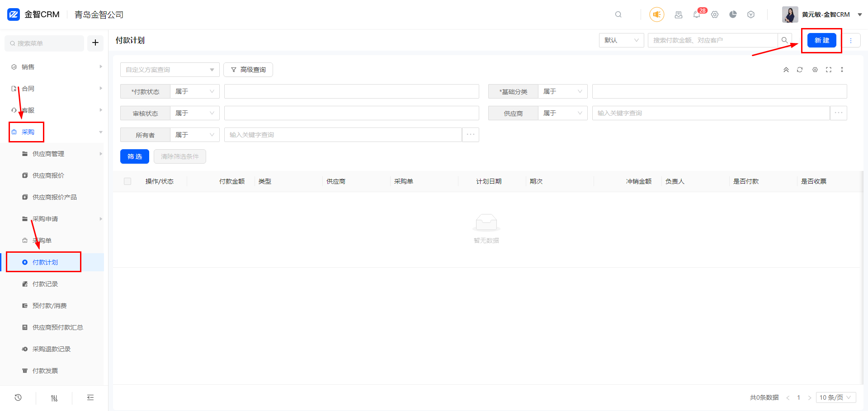The image size is (868, 411).
Task: Open the history clock icon at sidebar bottom
Action: 18,397
